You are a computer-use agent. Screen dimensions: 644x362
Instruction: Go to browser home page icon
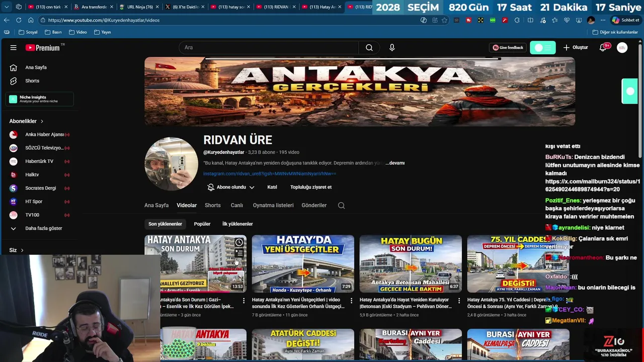tap(31, 20)
